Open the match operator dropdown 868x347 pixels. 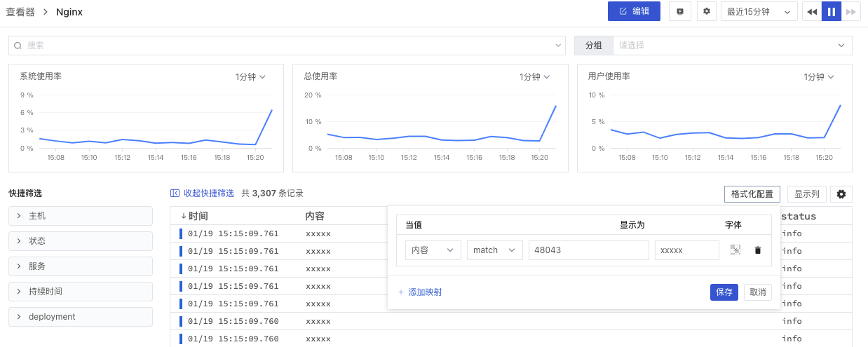[x=494, y=250]
